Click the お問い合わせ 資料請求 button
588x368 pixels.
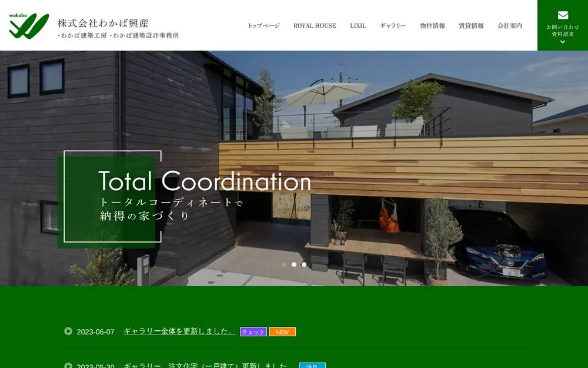click(563, 25)
